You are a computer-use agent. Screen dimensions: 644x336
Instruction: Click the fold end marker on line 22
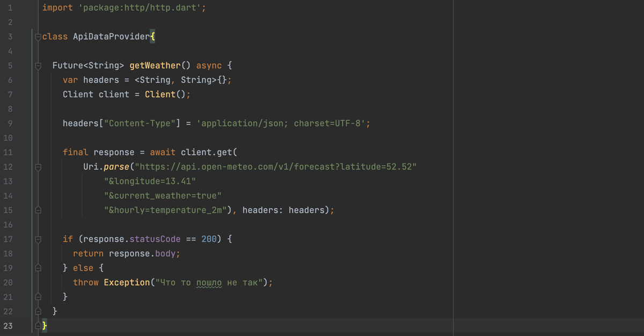coord(38,311)
